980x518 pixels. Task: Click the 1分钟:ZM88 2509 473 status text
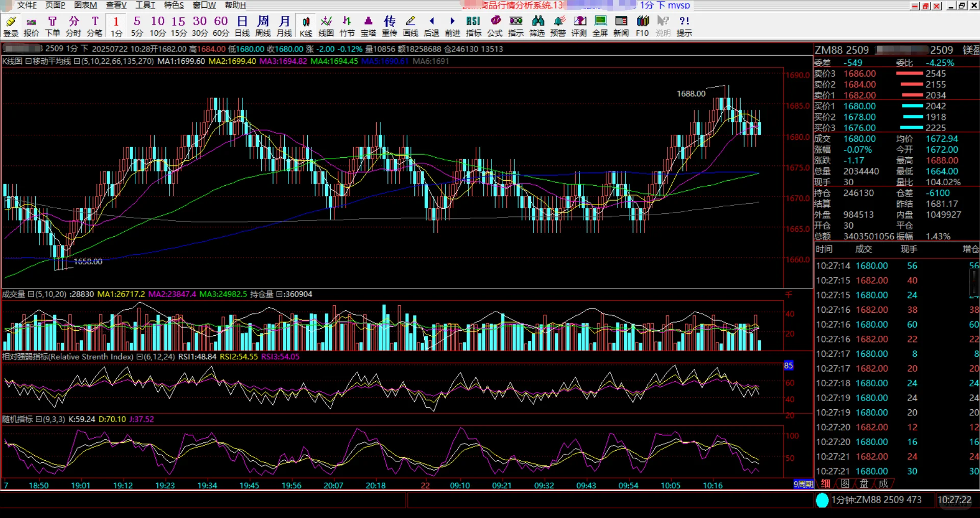coord(876,500)
